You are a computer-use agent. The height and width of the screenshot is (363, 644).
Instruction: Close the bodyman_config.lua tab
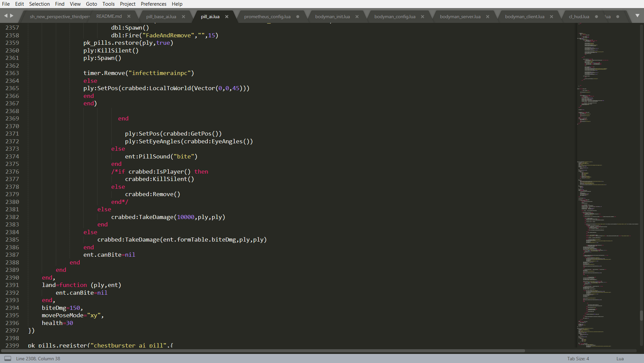(x=422, y=16)
